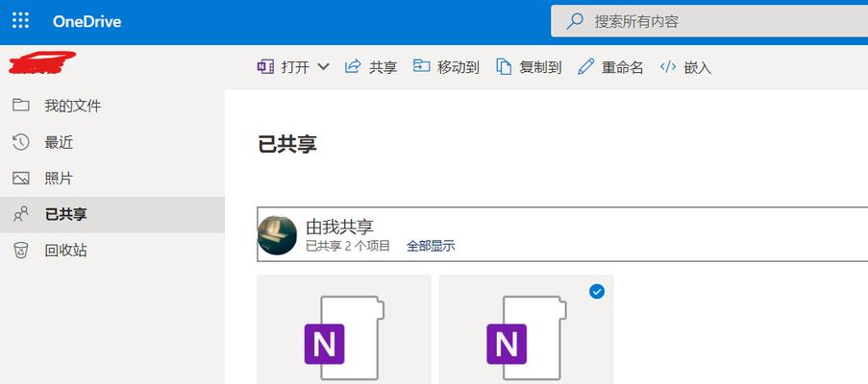Expand the 打开 dropdown chevron
868x384 pixels.
[323, 67]
